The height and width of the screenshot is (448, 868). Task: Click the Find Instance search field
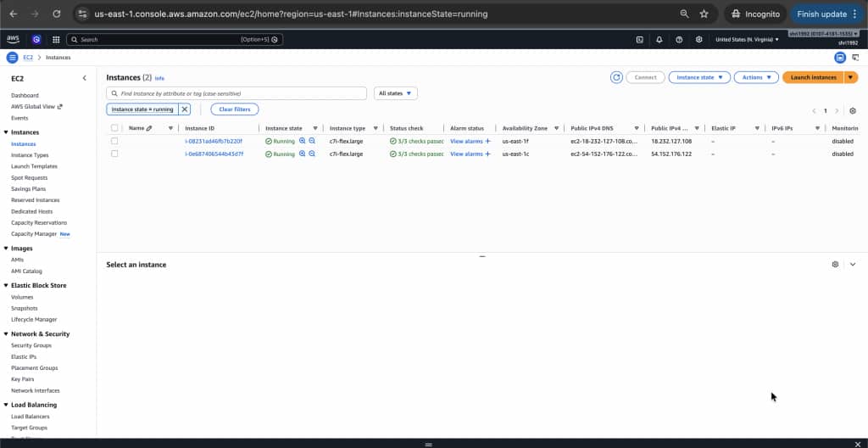point(237,93)
